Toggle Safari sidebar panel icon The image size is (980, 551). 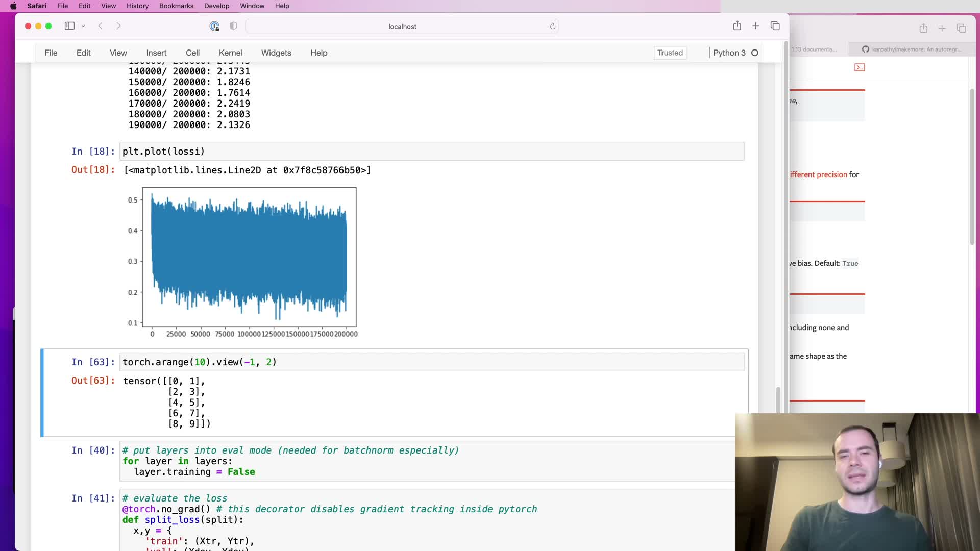[69, 26]
